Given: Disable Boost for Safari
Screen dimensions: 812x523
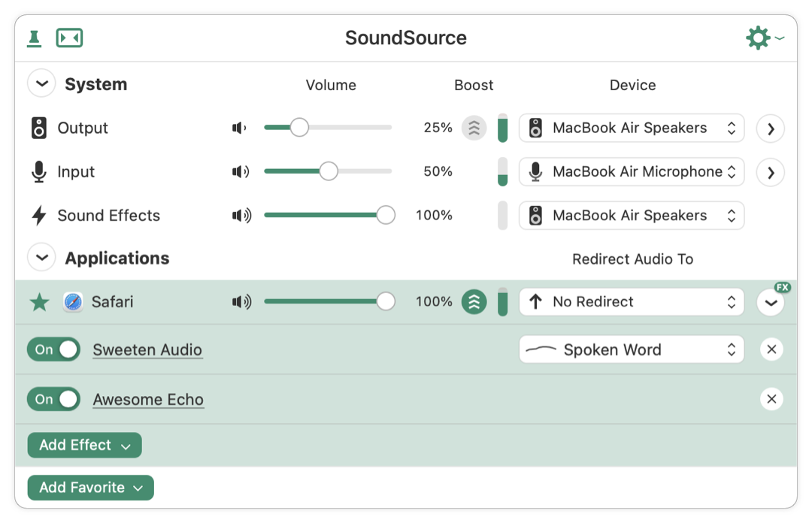Looking at the screenshot, I should point(474,301).
